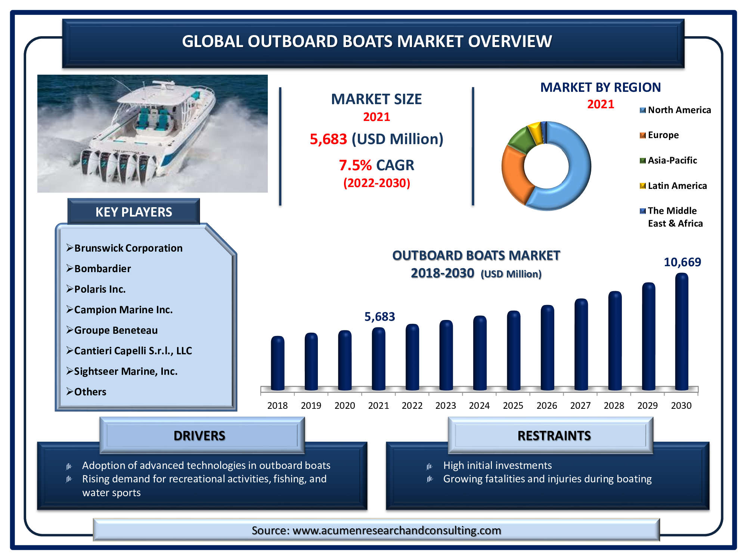Viewport: 747px width, 560px height.
Task: Click the 2029 axis label
Action: coord(648,405)
